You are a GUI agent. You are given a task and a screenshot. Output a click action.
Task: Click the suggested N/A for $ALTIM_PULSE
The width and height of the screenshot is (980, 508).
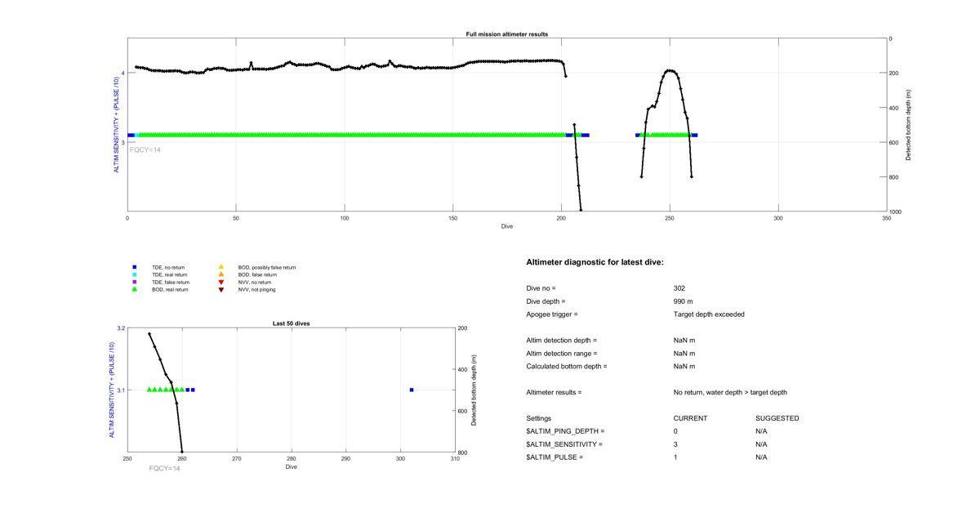pos(761,457)
